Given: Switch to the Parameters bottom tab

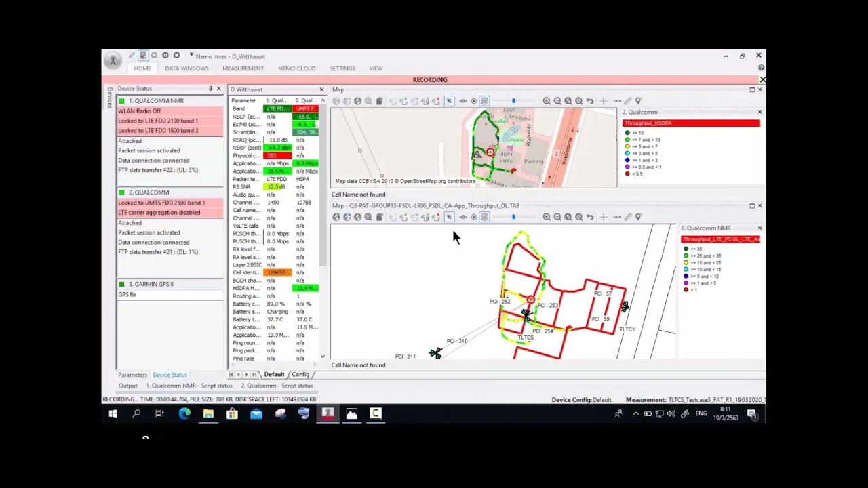Looking at the screenshot, I should 132,375.
